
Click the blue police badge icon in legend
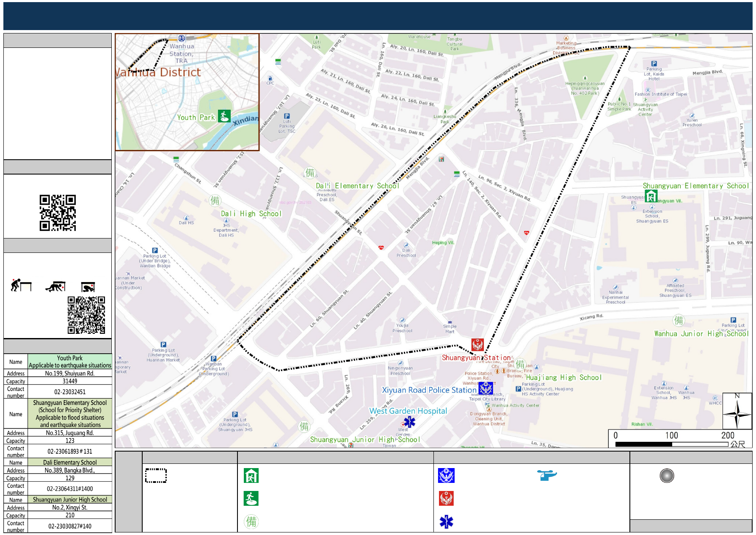point(446,476)
